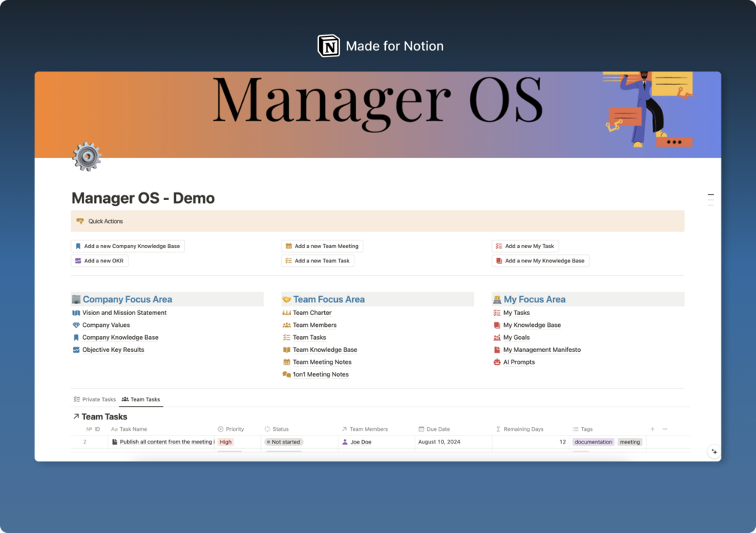The width and height of the screenshot is (756, 533).
Task: Click the documentation tag
Action: (x=593, y=442)
